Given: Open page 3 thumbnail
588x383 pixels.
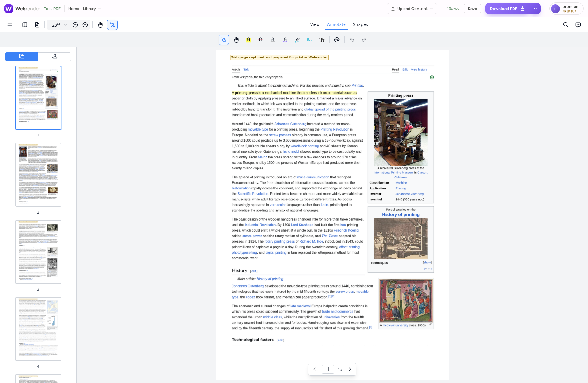Looking at the screenshot, I should (38, 252).
